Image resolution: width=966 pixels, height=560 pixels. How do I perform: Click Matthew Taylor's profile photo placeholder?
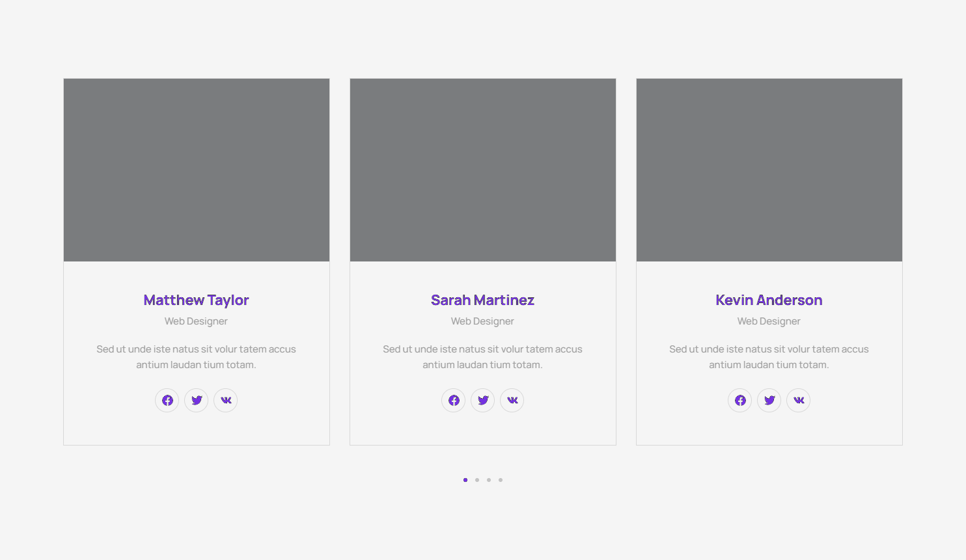pos(197,170)
